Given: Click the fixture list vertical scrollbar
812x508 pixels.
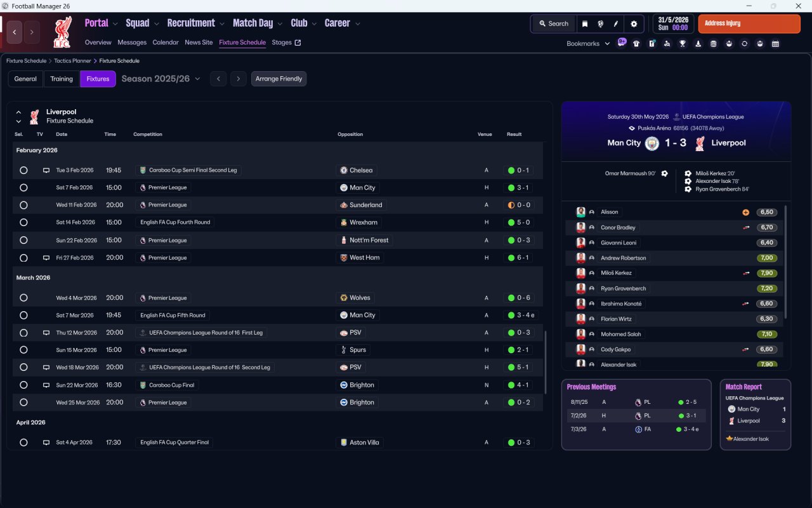Looking at the screenshot, I should pos(545,362).
